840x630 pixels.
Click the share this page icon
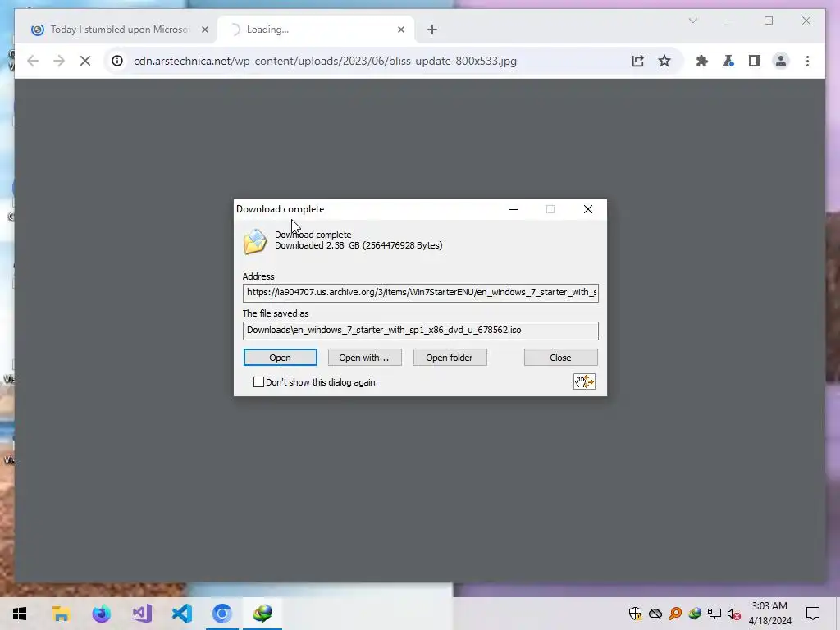[637, 61]
